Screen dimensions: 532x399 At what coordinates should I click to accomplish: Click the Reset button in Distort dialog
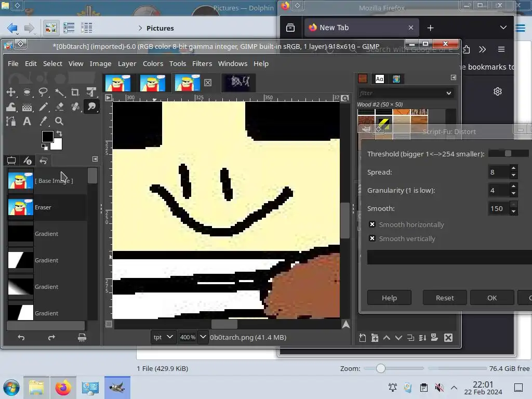tap(445, 298)
